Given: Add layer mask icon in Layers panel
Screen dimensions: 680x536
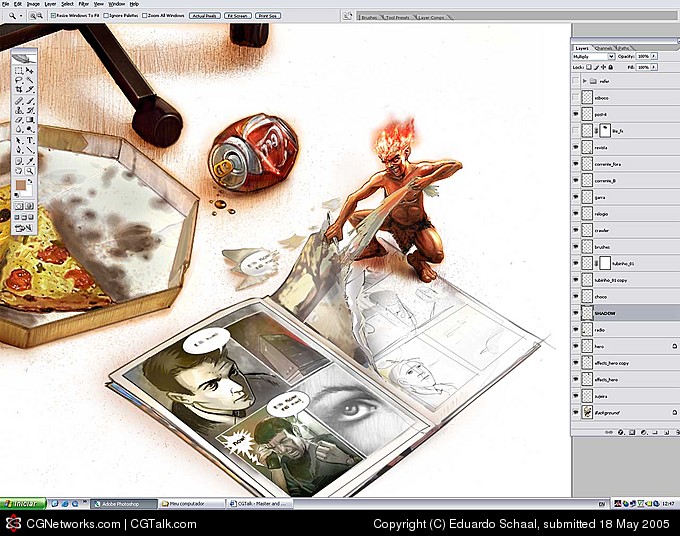Looking at the screenshot, I should tap(632, 432).
